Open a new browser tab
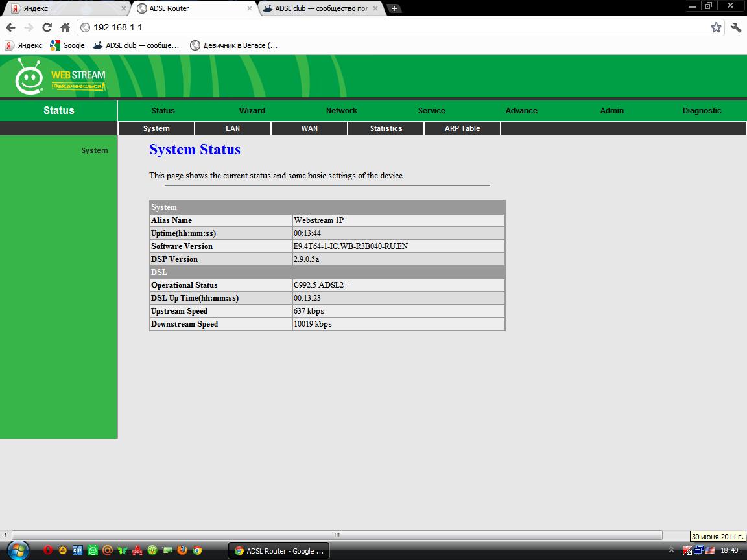The width and height of the screenshot is (747, 560). [x=394, y=8]
